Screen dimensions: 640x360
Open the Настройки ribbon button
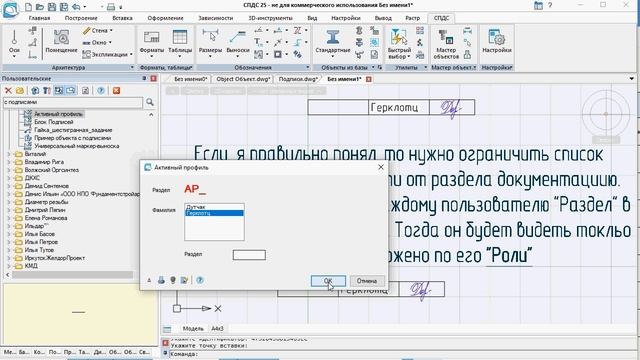(x=497, y=42)
